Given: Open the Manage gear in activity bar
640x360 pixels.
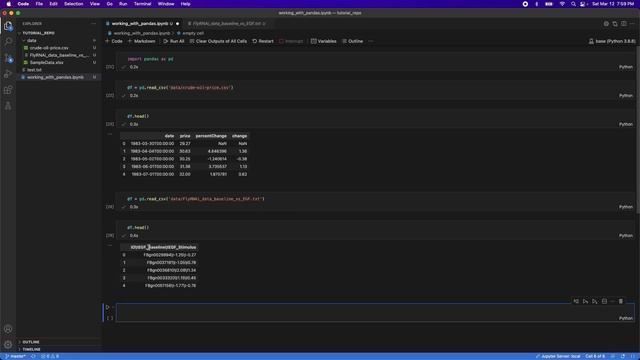Looking at the screenshot, I should [8, 344].
